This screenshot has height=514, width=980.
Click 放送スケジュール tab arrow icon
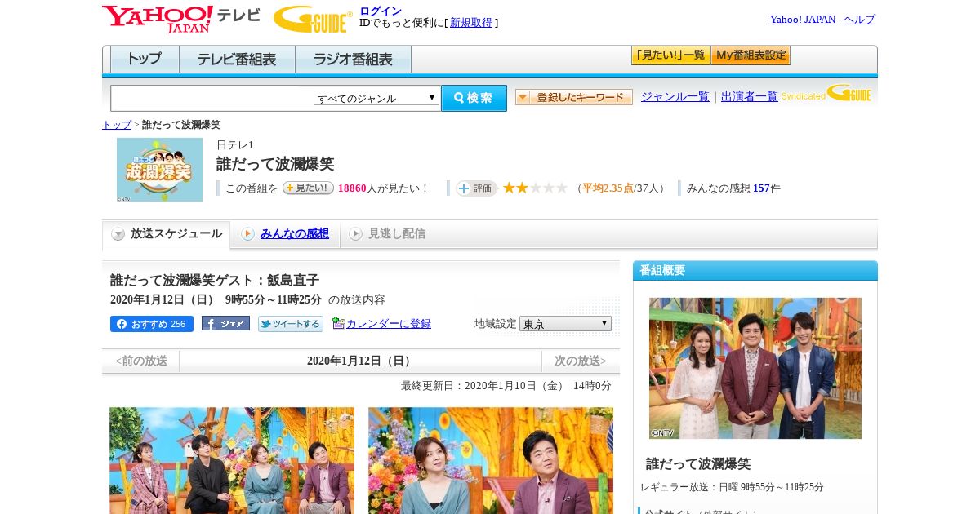tap(118, 234)
